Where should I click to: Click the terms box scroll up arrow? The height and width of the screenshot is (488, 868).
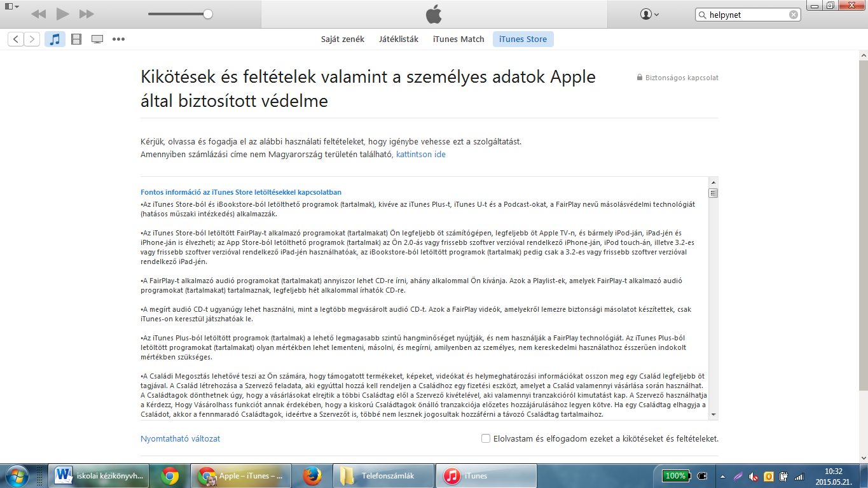pos(713,183)
